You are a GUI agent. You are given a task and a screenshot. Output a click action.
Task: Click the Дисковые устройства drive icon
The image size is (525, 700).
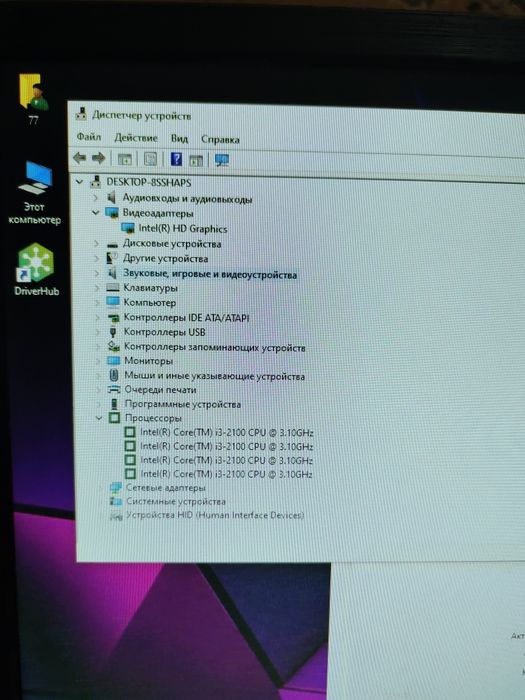click(x=113, y=244)
